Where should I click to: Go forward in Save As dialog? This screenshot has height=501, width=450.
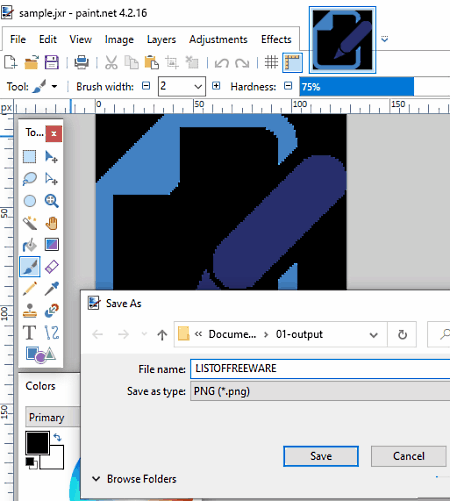[x=123, y=334]
